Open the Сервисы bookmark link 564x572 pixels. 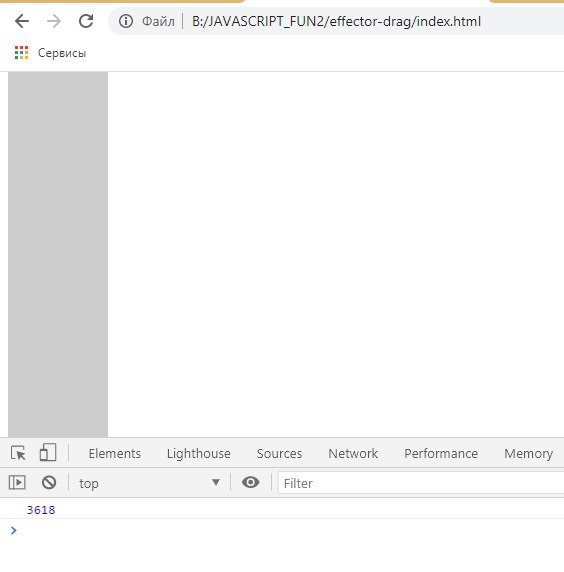62,53
